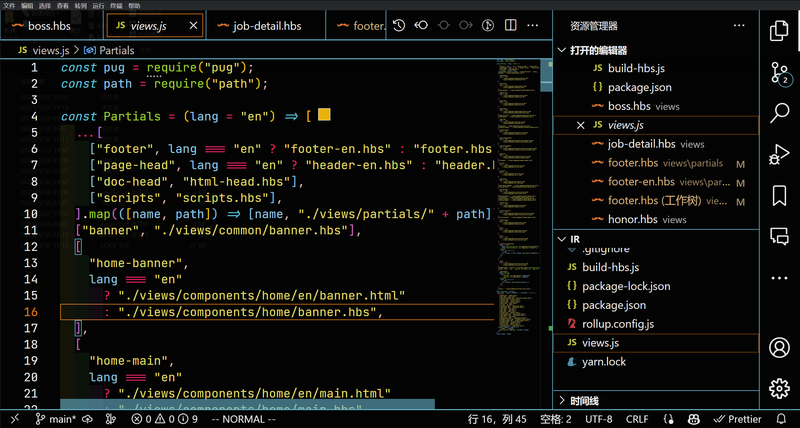Viewport: 800px width, 428px height.
Task: Open job-detail.hbs in open editors
Action: (656, 144)
